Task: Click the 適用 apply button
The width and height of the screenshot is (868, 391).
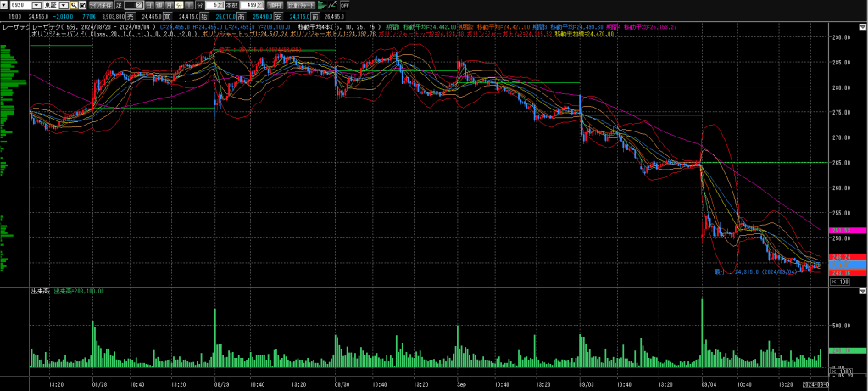Action: click(275, 5)
